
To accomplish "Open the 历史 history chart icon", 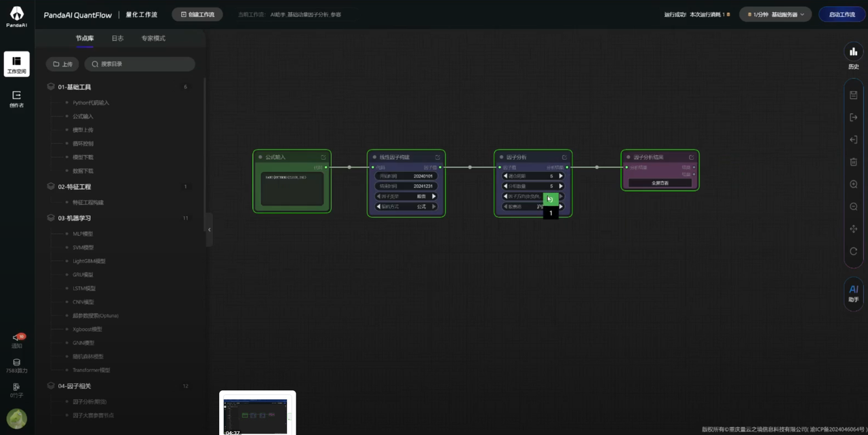I will click(x=853, y=52).
